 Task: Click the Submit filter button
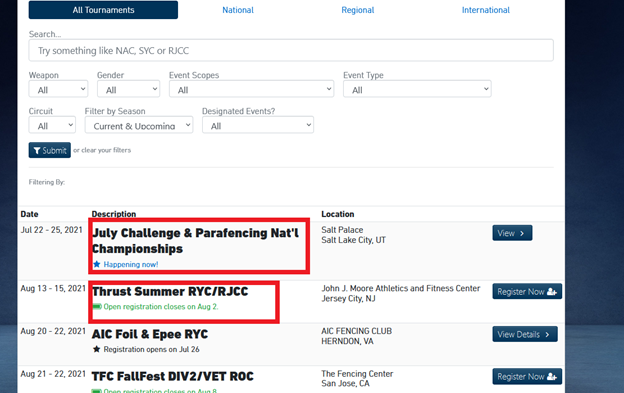click(x=50, y=150)
